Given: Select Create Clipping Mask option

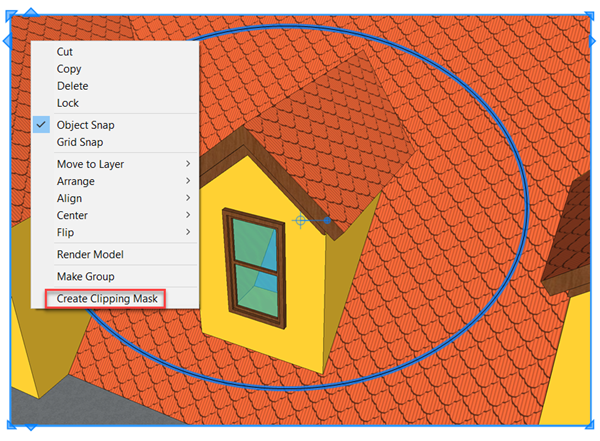Looking at the screenshot, I should point(107,299).
